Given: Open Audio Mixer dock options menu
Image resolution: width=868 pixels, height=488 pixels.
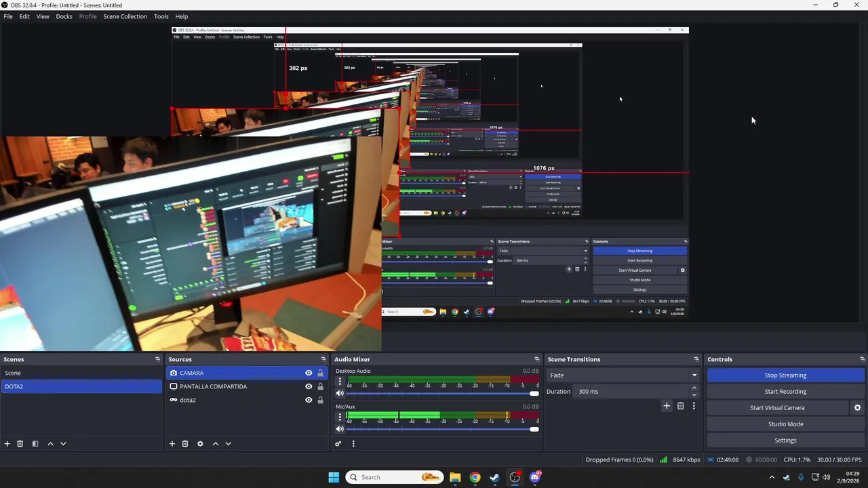Looking at the screenshot, I should pos(353,444).
